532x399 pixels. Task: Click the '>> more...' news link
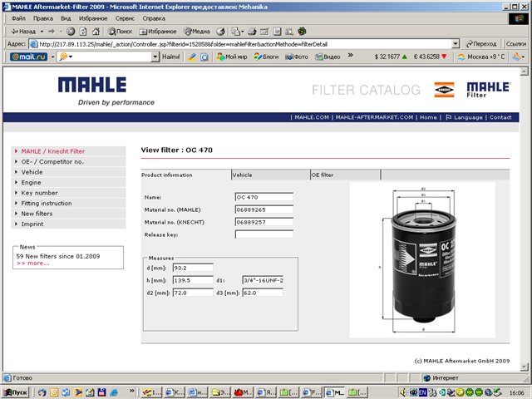point(33,264)
